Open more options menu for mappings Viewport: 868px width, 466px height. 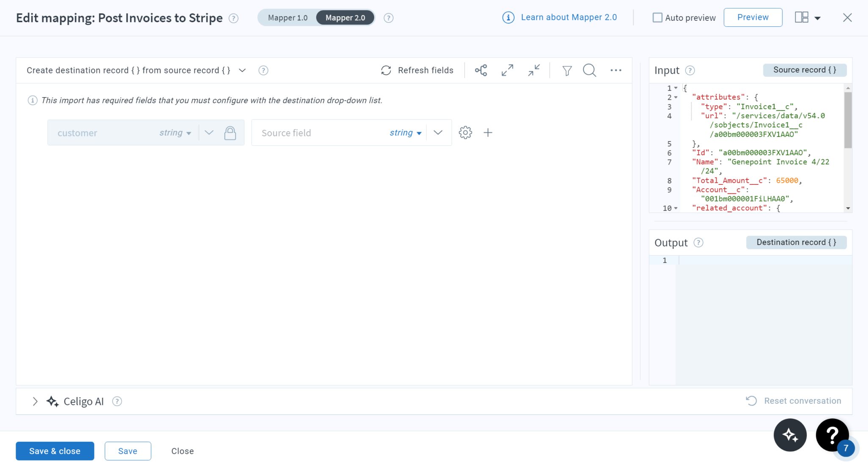[x=616, y=70]
